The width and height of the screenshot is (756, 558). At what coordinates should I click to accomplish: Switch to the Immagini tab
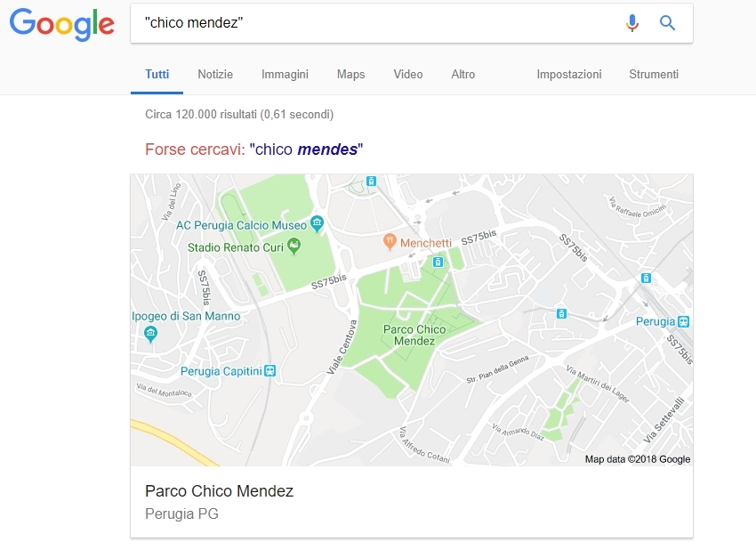pyautogui.click(x=285, y=74)
